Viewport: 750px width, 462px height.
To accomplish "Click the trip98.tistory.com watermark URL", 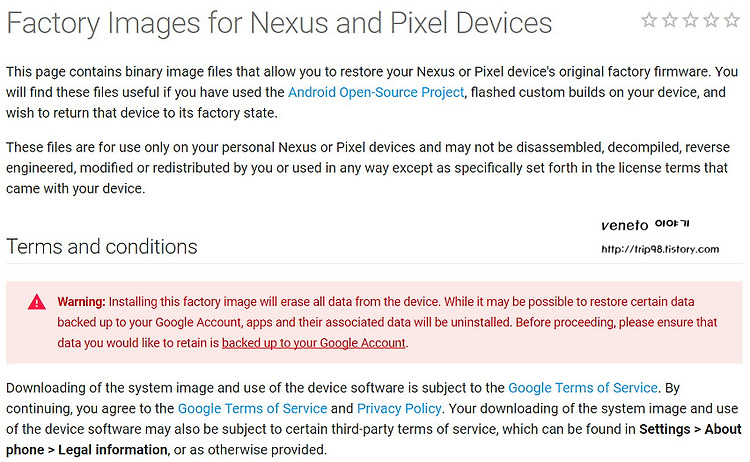I will [x=660, y=249].
